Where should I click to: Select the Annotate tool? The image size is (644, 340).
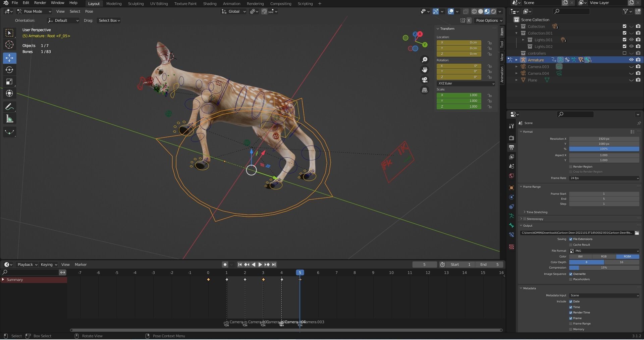coord(9,107)
